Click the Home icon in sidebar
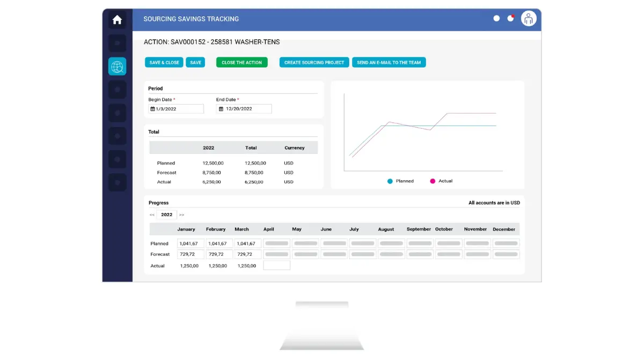The image size is (644, 362). click(117, 20)
